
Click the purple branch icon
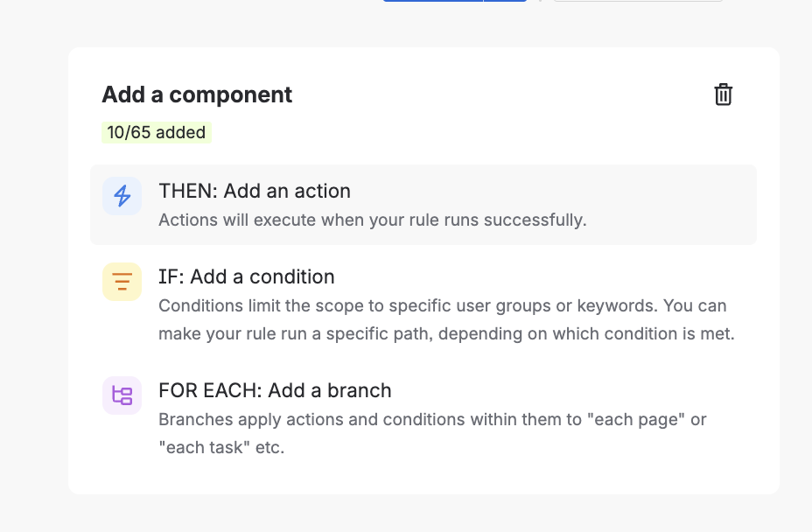pos(122,395)
